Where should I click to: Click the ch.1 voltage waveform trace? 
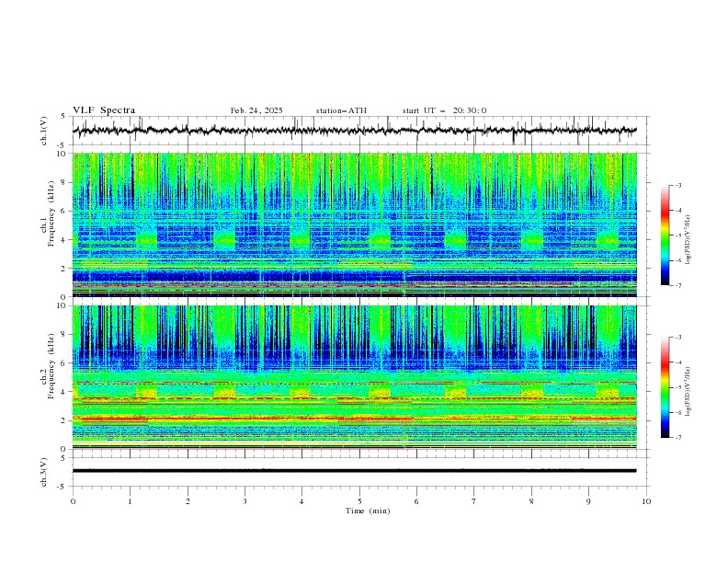tap(354, 131)
